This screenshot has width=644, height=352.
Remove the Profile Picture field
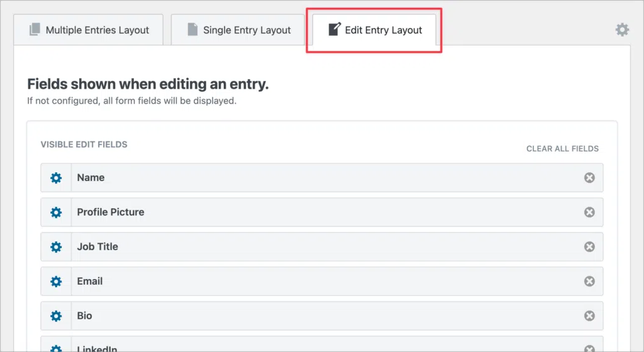pyautogui.click(x=589, y=212)
